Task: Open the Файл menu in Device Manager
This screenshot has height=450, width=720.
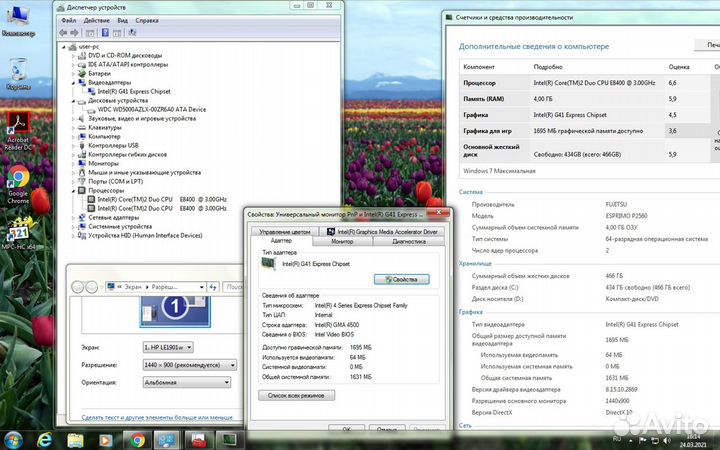Action: pyautogui.click(x=69, y=21)
